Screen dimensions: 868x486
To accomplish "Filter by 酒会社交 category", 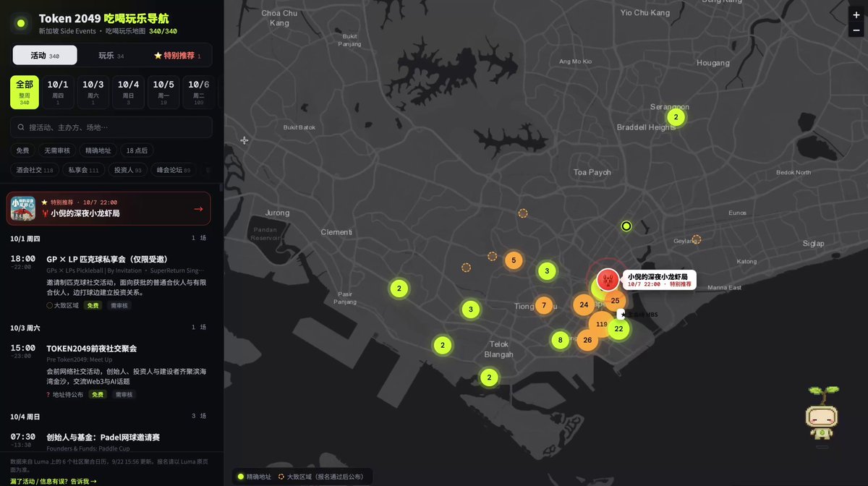I will pos(35,170).
